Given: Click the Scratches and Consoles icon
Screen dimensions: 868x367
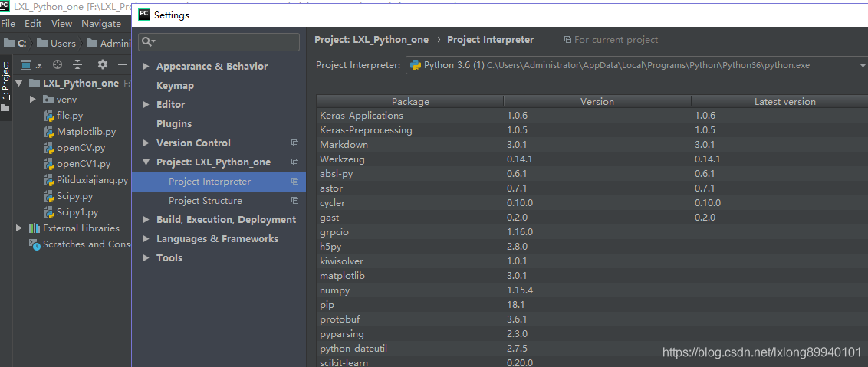Looking at the screenshot, I should (x=35, y=244).
